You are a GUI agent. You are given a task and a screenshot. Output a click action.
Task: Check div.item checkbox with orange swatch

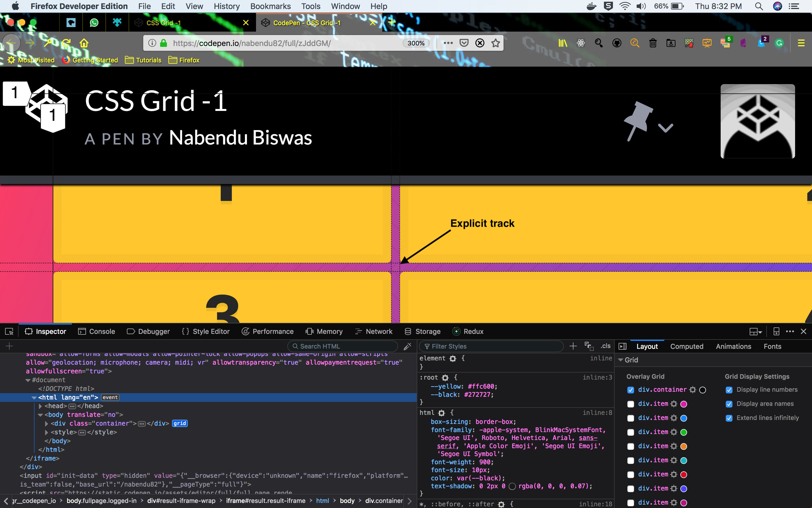pos(630,446)
